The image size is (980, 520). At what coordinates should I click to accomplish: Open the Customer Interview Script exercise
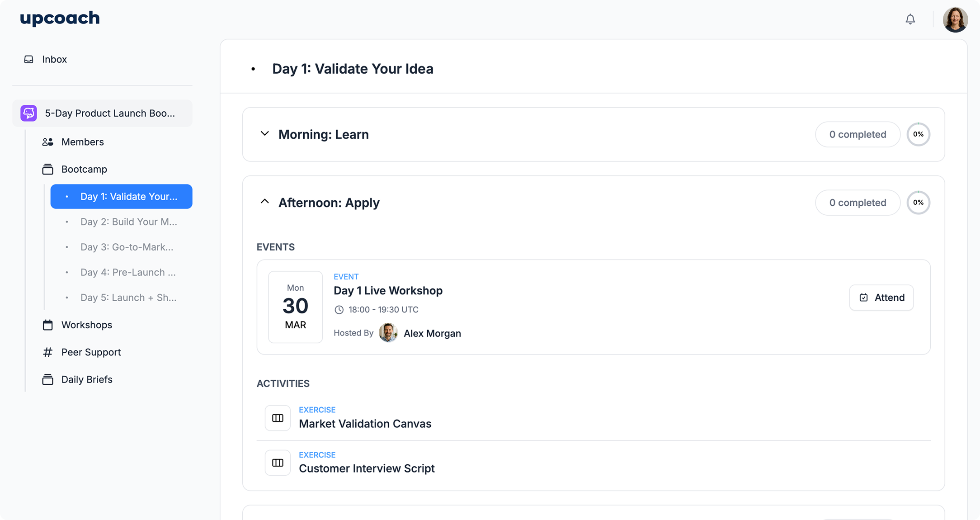tap(367, 468)
